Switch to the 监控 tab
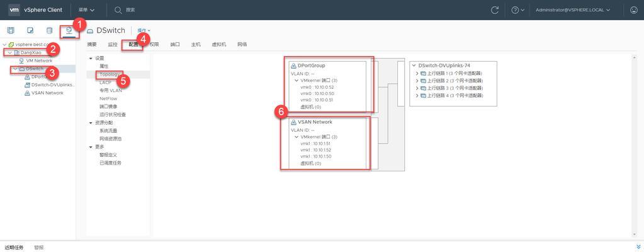Viewport: 644px width, 252px height. coord(113,44)
